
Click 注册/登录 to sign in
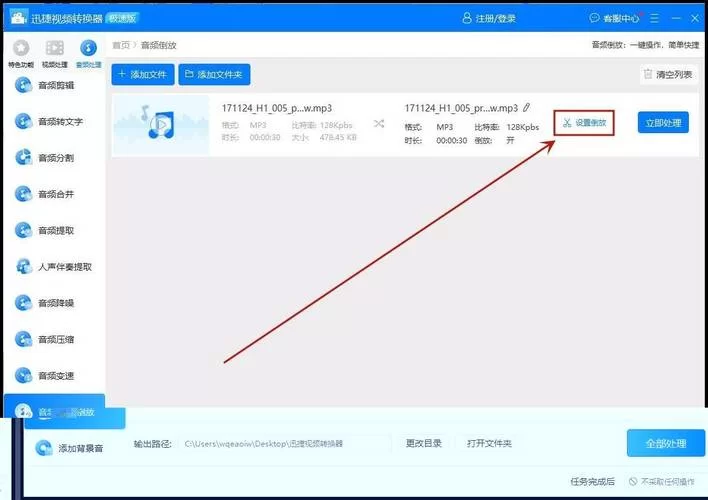point(489,18)
